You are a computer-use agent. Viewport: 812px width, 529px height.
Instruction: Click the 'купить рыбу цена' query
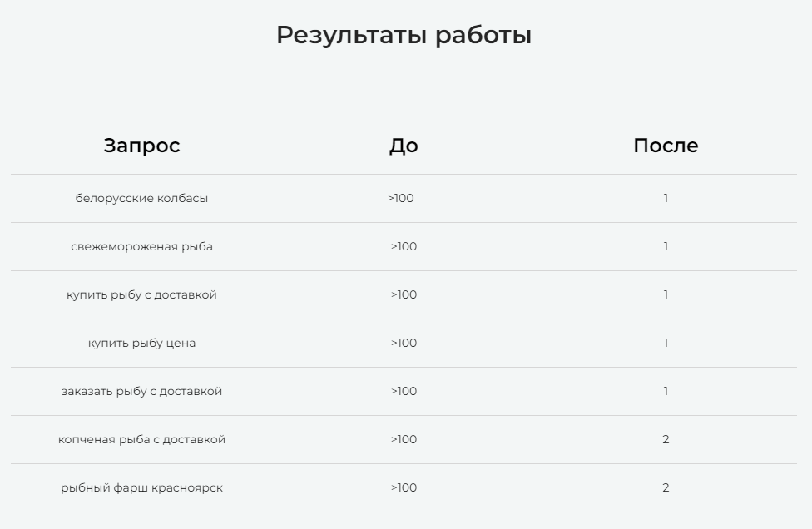pyautogui.click(x=141, y=343)
